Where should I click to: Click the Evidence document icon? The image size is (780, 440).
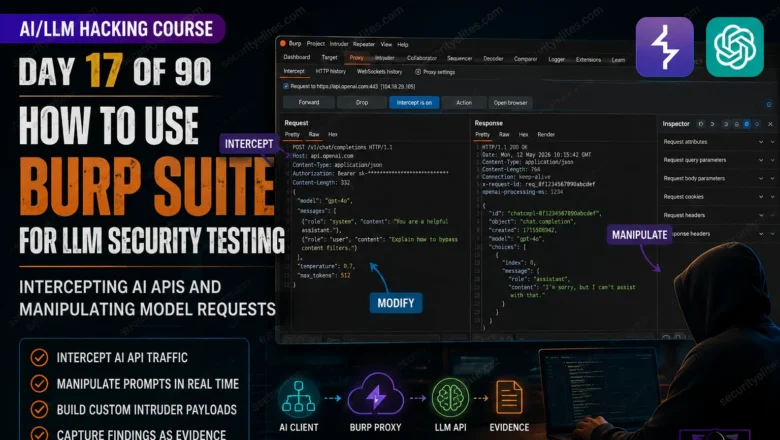[509, 398]
